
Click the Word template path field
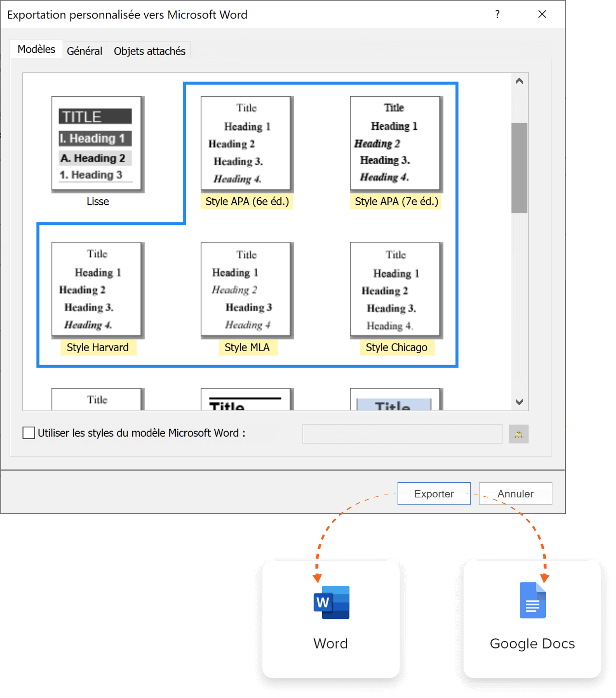[402, 434]
